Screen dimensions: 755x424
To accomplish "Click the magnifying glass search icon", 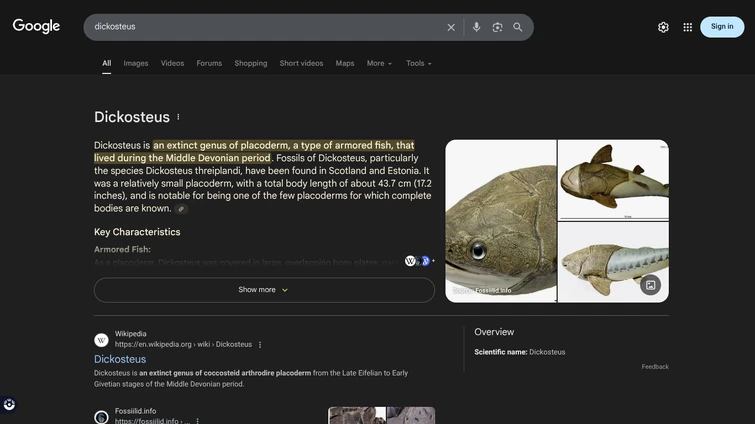I will [x=518, y=27].
